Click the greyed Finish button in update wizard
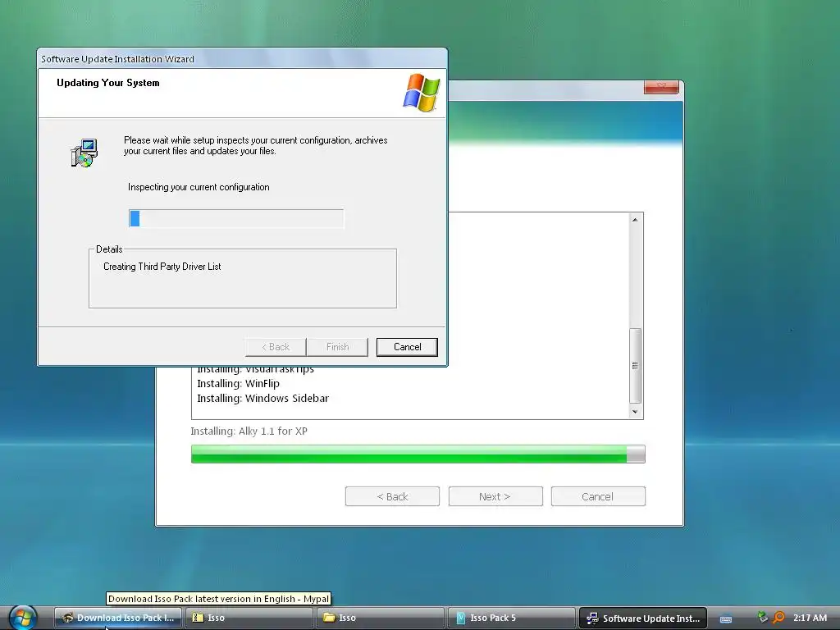The width and height of the screenshot is (840, 630). pyautogui.click(x=337, y=347)
